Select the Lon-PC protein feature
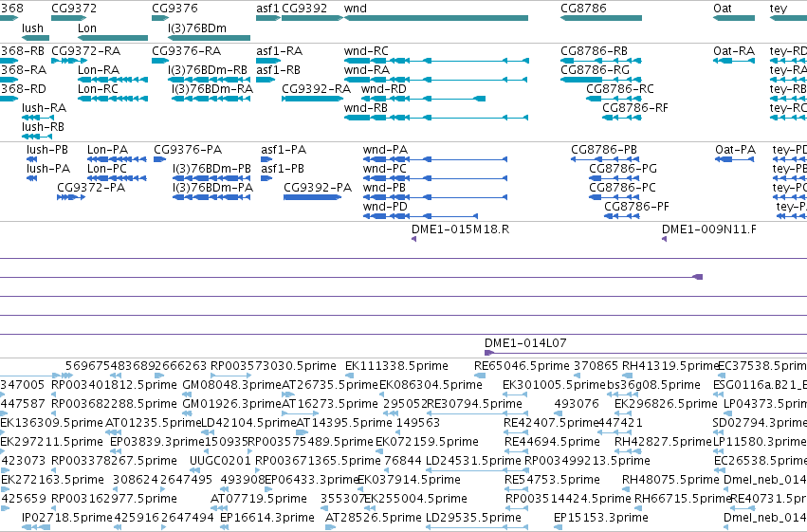 (x=117, y=178)
